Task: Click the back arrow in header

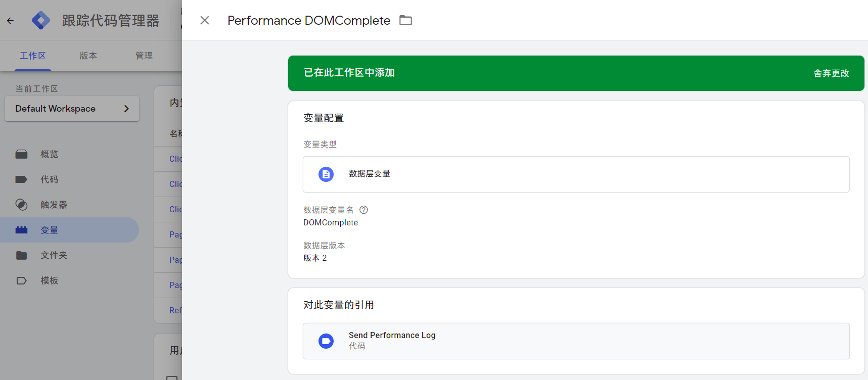Action: (10, 21)
